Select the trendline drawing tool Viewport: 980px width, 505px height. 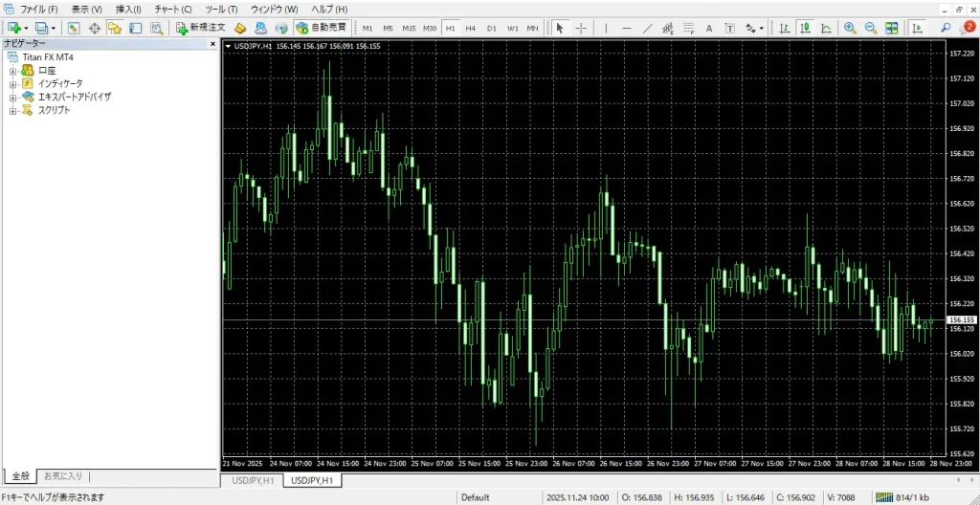click(648, 28)
